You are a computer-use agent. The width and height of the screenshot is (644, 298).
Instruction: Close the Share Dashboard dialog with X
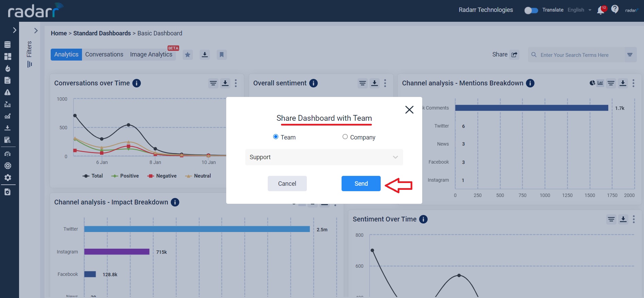click(409, 110)
